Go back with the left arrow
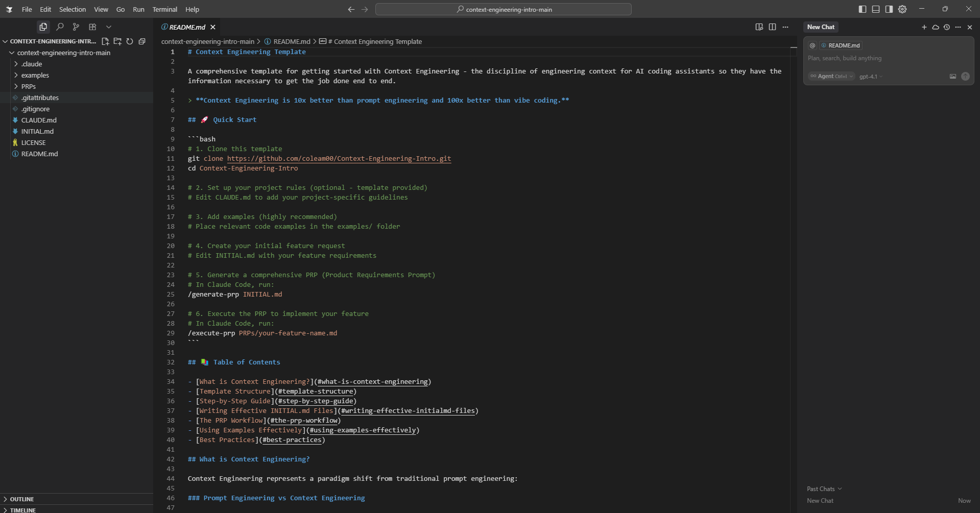This screenshot has width=980, height=513. click(x=351, y=9)
